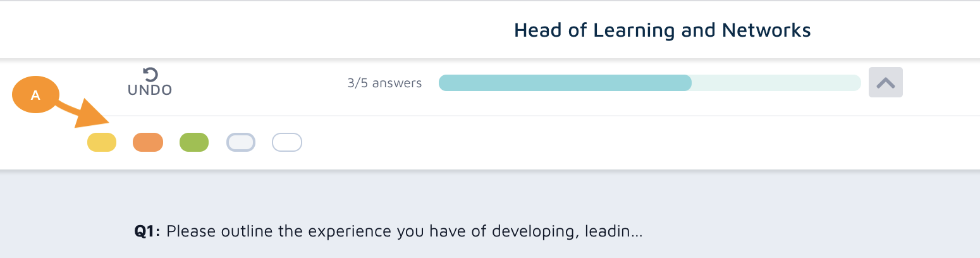Select the fifth empty white answer pill
This screenshot has height=258, width=980.
[x=287, y=143]
